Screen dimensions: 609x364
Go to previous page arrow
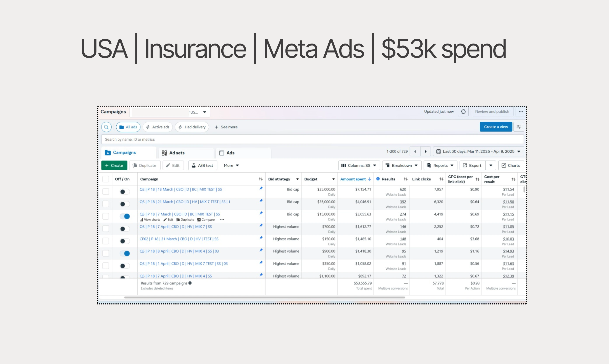(x=415, y=152)
